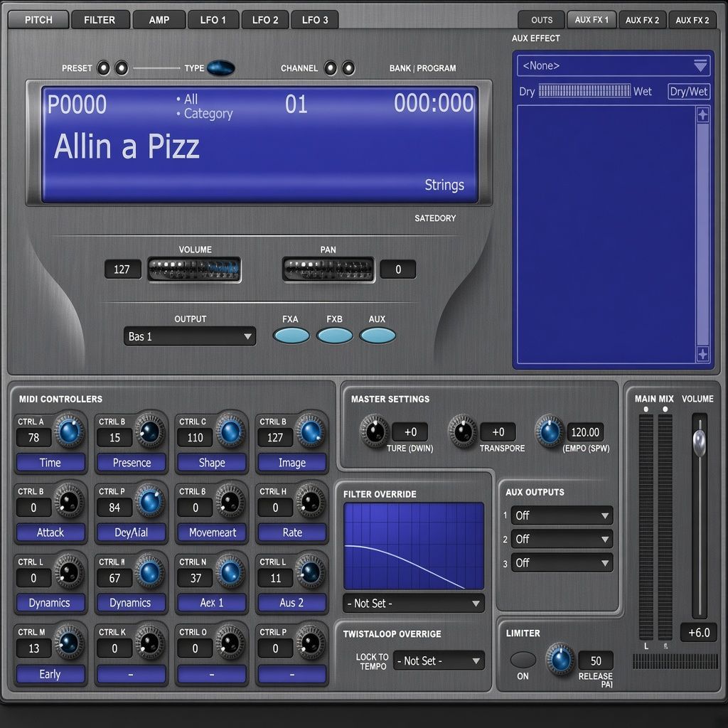Screen dimensions: 728x728
Task: Toggle the AUX send button below Pan
Action: click(x=378, y=336)
